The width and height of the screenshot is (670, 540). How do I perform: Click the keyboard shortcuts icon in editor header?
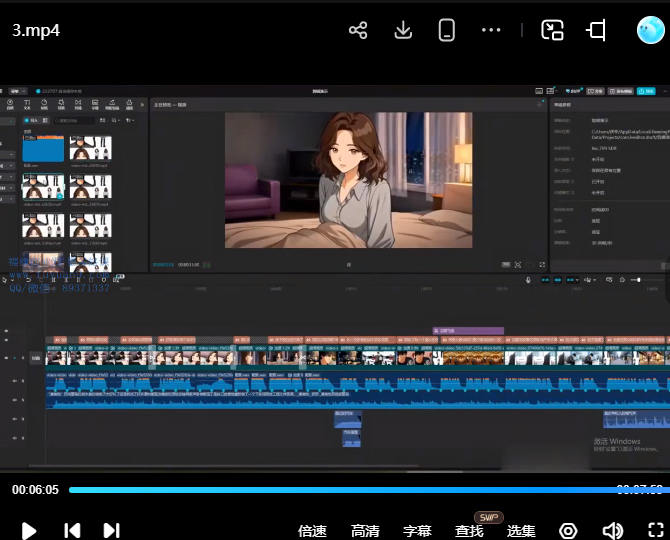pyautogui.click(x=539, y=91)
